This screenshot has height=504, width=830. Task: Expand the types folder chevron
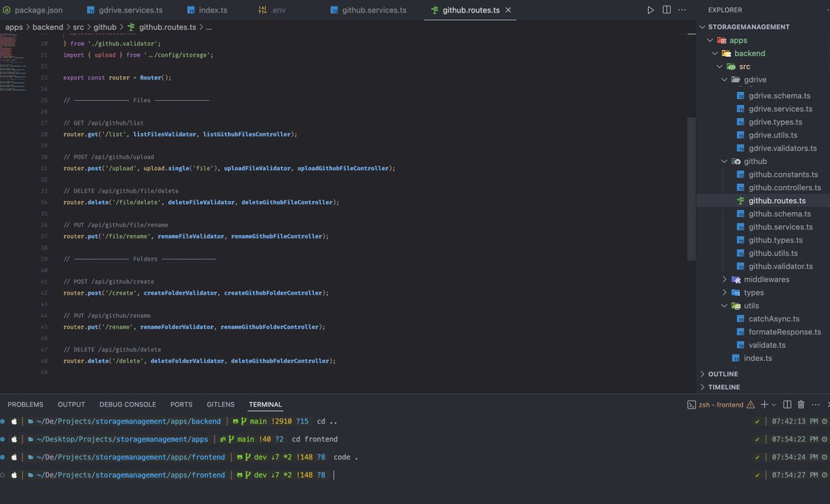coord(725,292)
